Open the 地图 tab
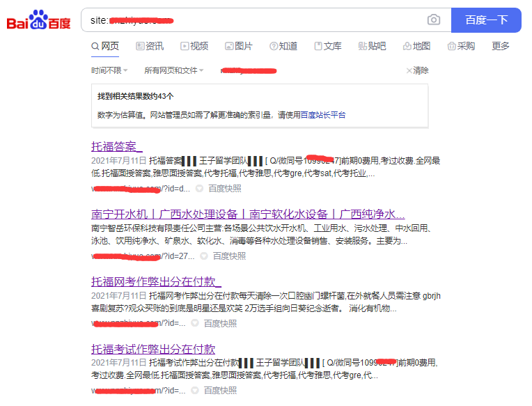Image resolution: width=532 pixels, height=406 pixels. point(416,46)
